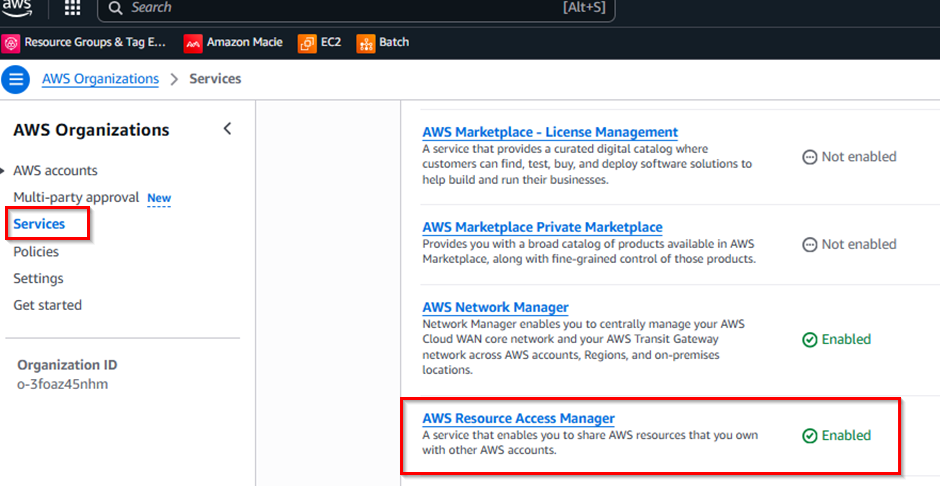Open Get started in the sidebar
Image resolution: width=940 pixels, height=486 pixels.
[x=47, y=305]
